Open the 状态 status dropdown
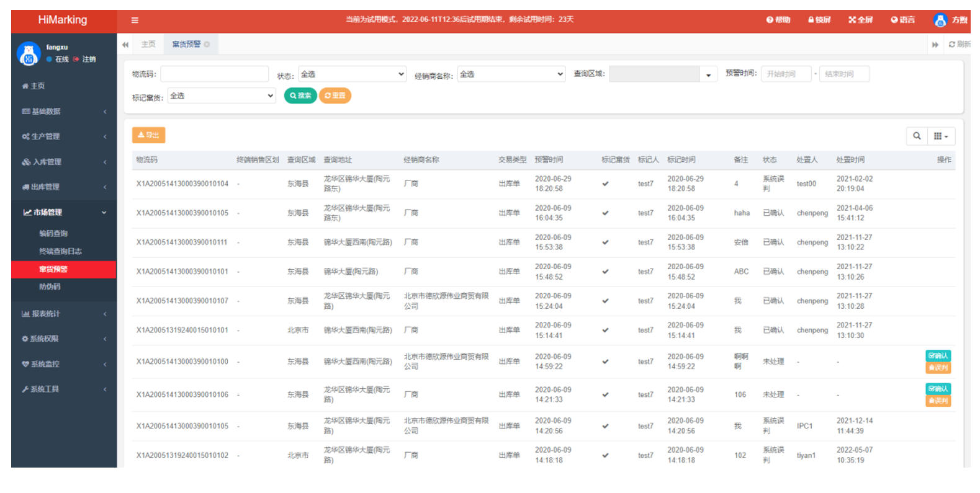980x493 pixels. click(x=352, y=74)
